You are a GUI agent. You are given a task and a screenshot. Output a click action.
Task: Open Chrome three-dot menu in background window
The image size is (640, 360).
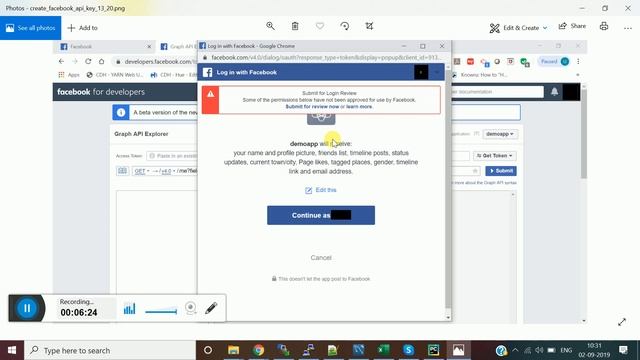578,61
